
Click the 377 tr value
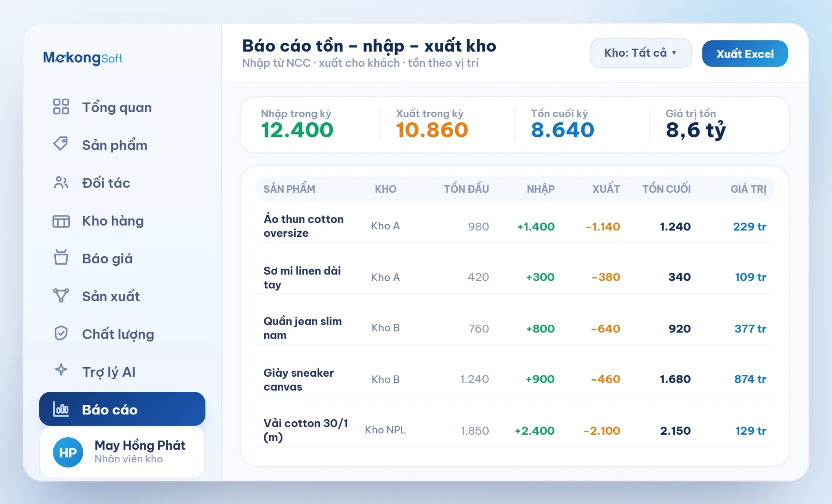tap(750, 329)
